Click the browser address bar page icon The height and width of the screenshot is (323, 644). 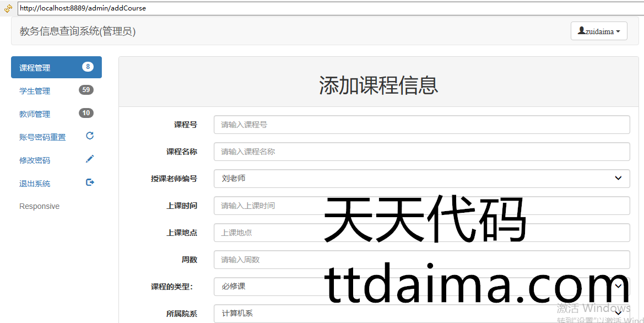point(8,8)
